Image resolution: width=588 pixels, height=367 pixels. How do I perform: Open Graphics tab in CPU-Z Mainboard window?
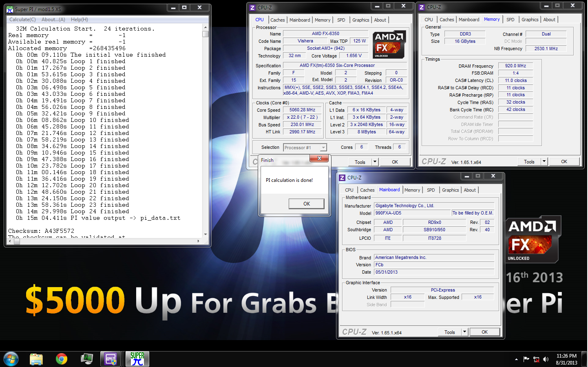pos(451,190)
